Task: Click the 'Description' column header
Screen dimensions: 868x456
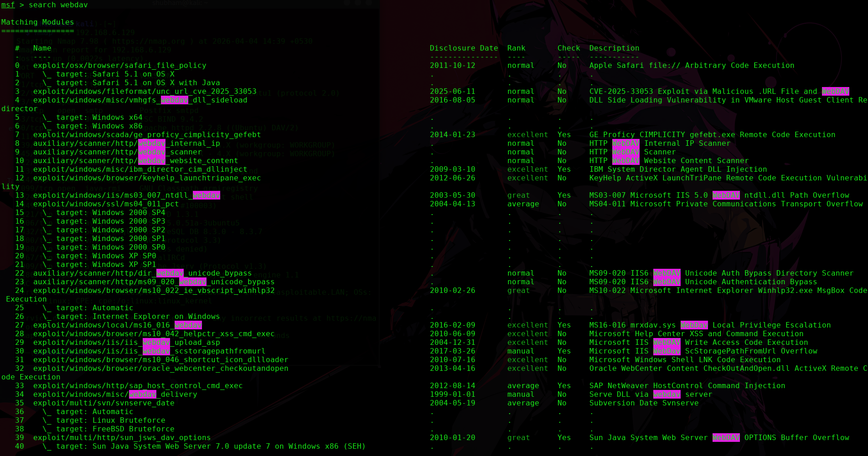Action: click(614, 48)
